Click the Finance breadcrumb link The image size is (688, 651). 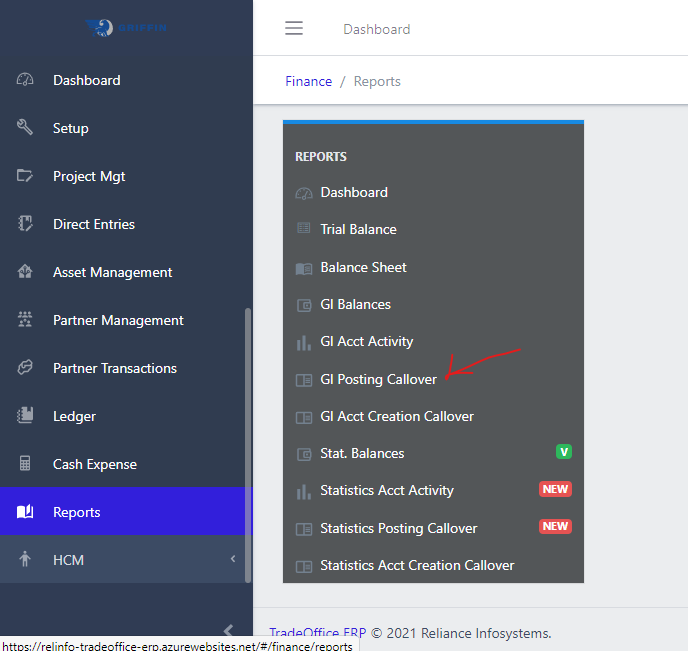pos(308,81)
